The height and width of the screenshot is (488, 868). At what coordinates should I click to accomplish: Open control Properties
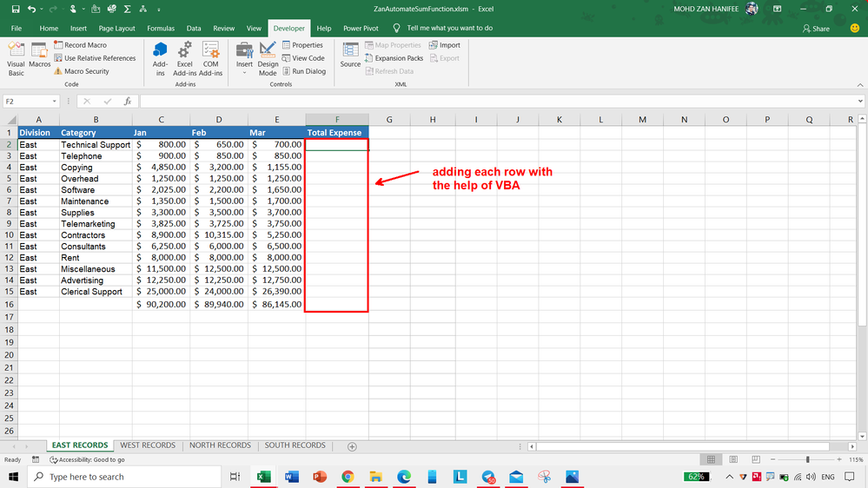[x=302, y=45]
